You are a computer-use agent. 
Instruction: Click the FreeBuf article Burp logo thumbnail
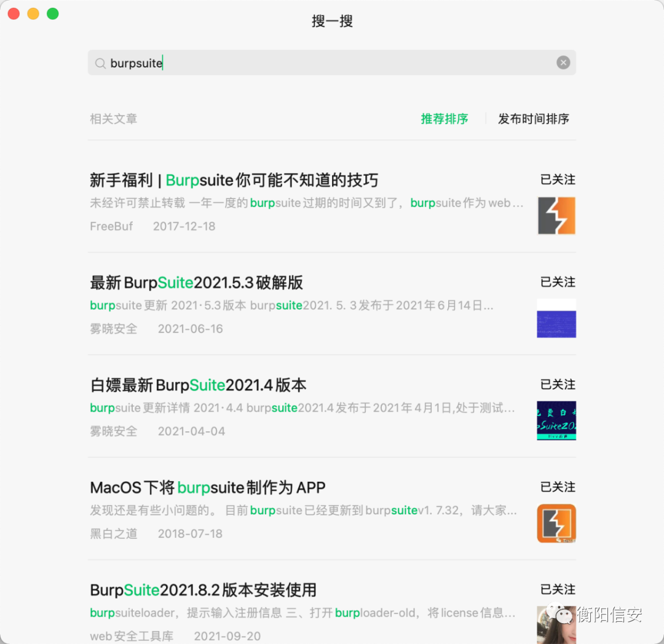[556, 215]
